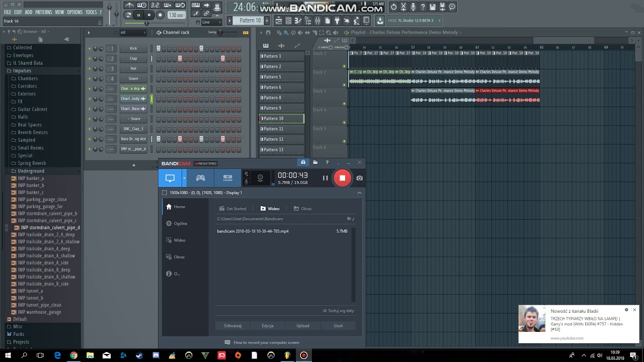Open Bandicam output folder icon in title bar

click(x=315, y=162)
